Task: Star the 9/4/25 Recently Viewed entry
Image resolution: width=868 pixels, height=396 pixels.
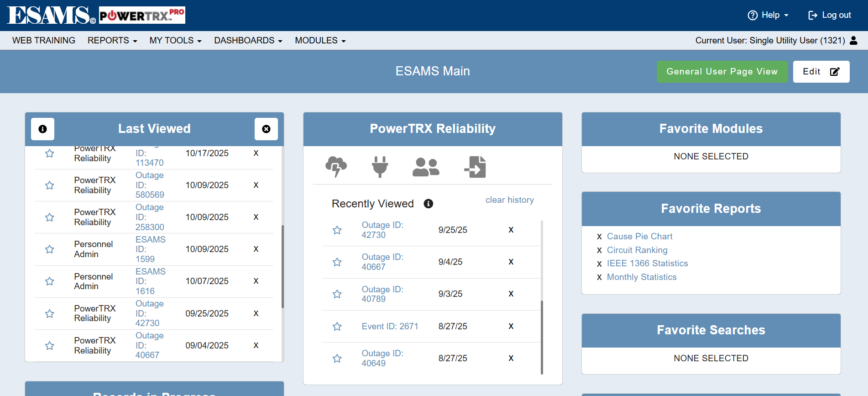Action: click(337, 262)
